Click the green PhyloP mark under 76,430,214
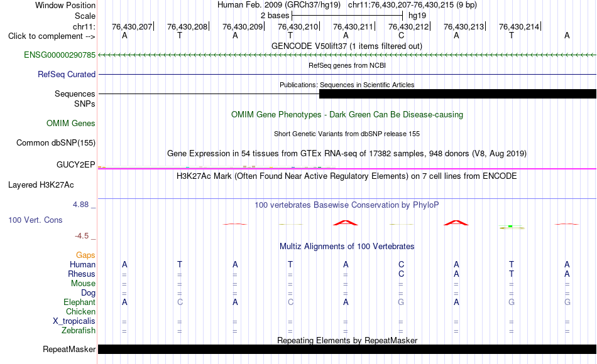 tap(512, 227)
